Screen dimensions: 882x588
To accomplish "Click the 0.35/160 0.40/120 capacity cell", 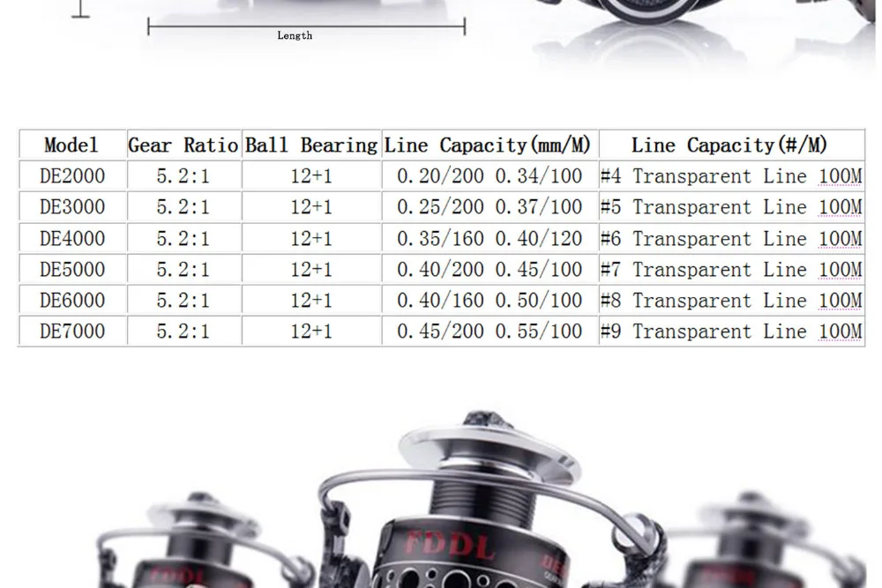I will [490, 238].
